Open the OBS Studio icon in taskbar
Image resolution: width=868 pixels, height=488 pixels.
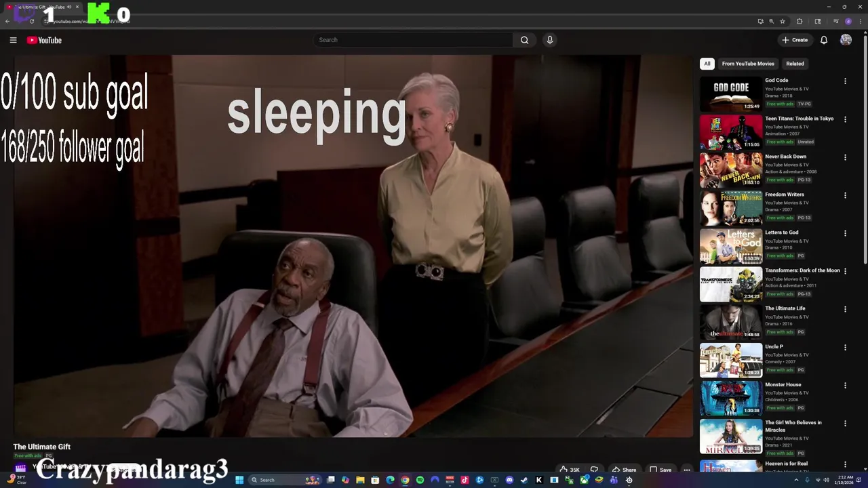[629, 480]
